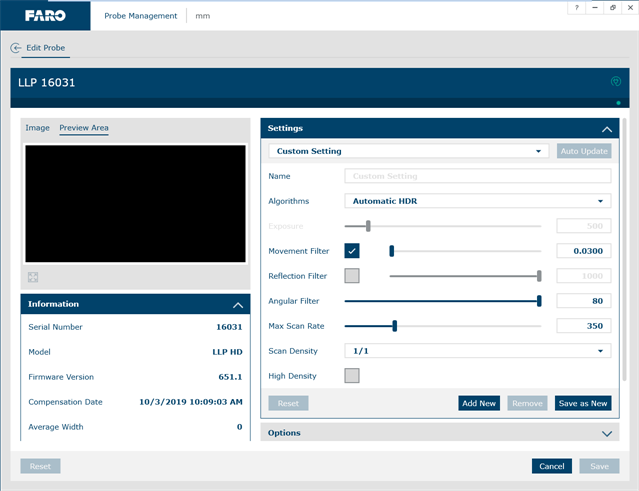Click the fullscreen expand icon below preview
Image resolution: width=639 pixels, height=491 pixels.
pos(33,277)
